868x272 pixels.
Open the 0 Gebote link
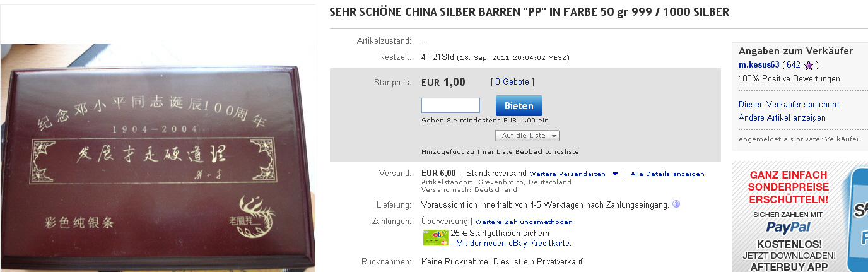tap(512, 82)
